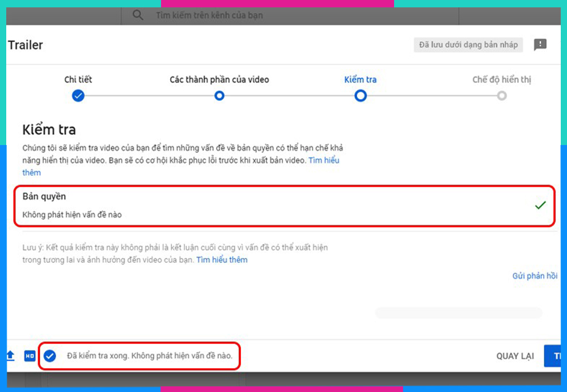Expand the Bản quyền check result row
Viewport: 567px width, 392px height.
pos(283,205)
